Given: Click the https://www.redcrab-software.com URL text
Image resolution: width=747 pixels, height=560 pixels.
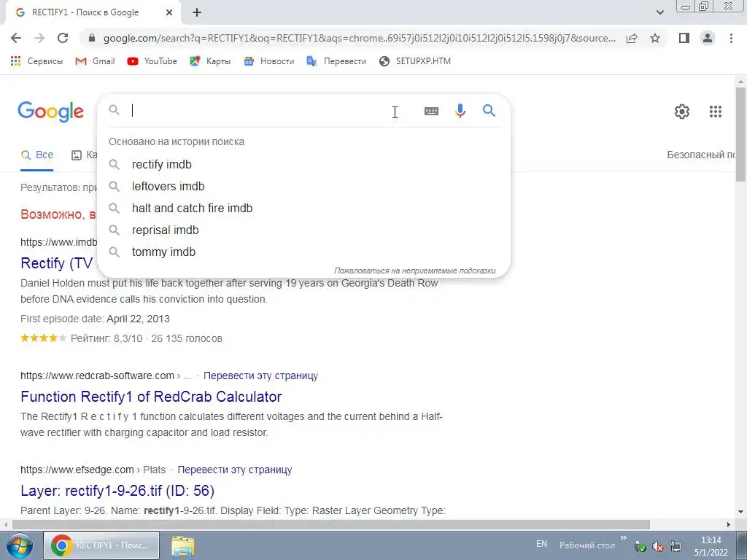Looking at the screenshot, I should (x=97, y=376).
